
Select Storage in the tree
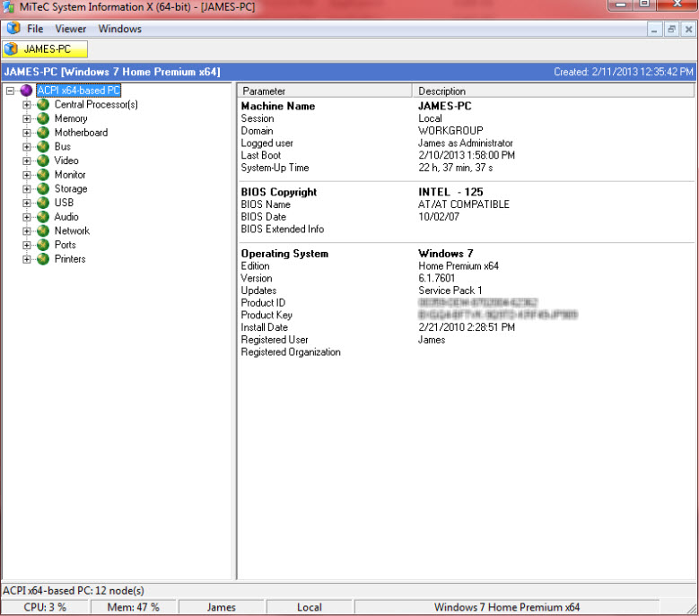pyautogui.click(x=71, y=189)
